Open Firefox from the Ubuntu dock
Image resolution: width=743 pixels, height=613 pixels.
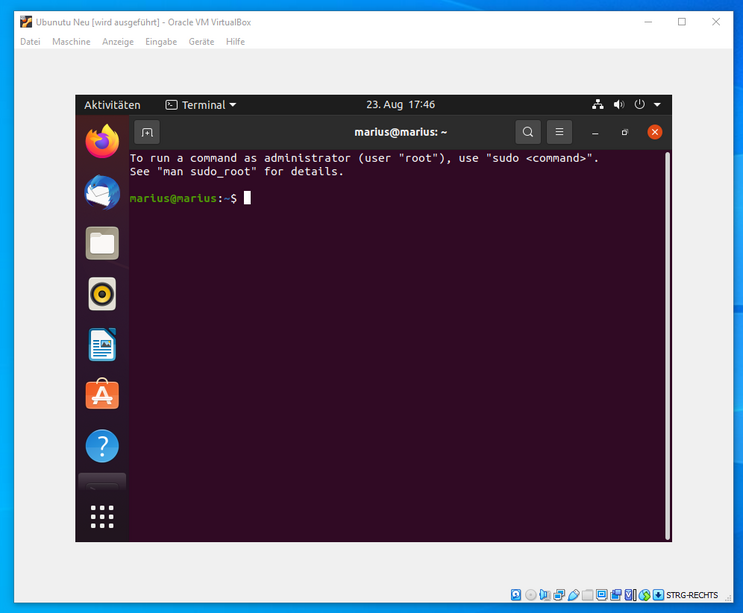(x=102, y=141)
